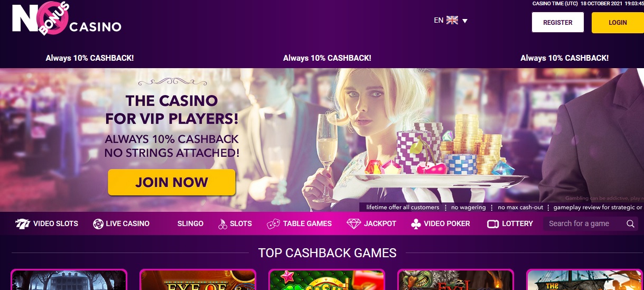Image resolution: width=644 pixels, height=290 pixels.
Task: Open the Slingo games tab
Action: point(190,223)
